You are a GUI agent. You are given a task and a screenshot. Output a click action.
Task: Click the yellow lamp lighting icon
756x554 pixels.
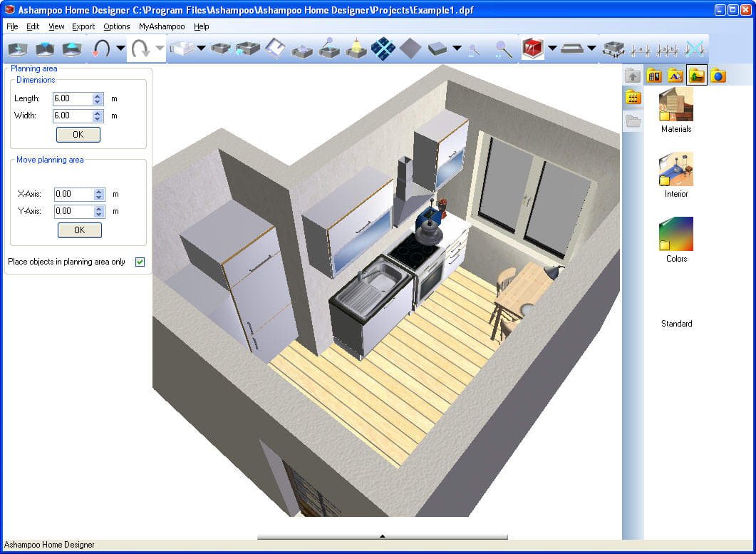tap(356, 48)
